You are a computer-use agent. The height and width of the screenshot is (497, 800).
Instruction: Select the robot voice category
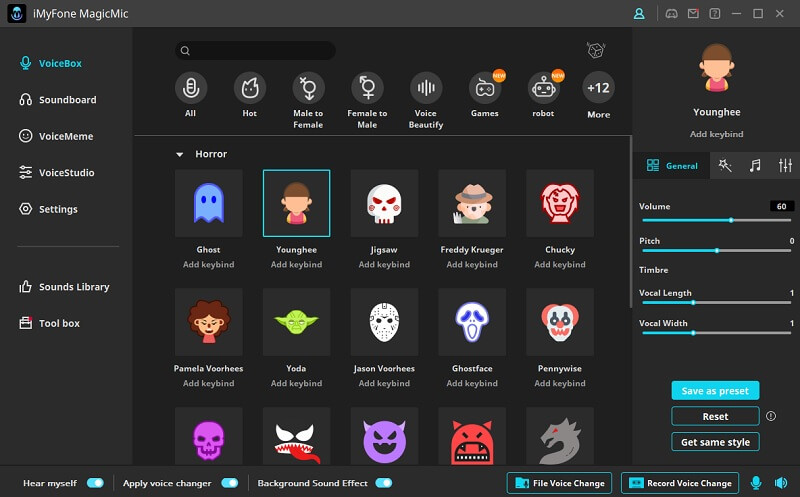tap(544, 88)
